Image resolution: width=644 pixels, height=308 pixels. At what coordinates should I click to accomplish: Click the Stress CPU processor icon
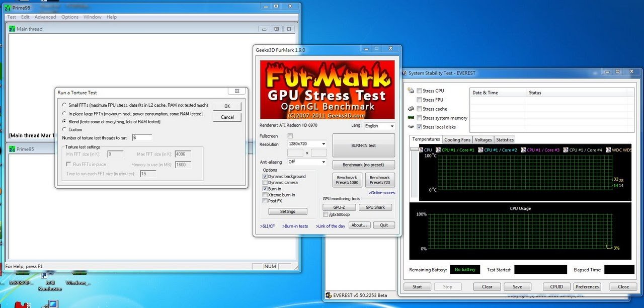[x=411, y=91]
